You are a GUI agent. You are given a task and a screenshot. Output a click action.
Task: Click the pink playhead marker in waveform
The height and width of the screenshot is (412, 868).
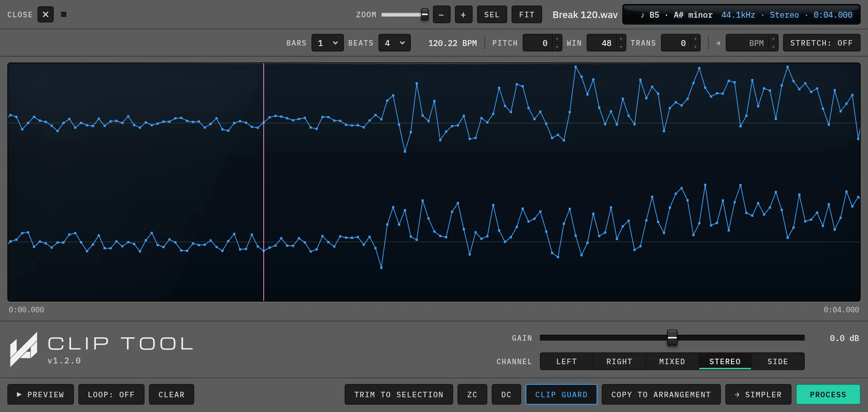[264, 182]
